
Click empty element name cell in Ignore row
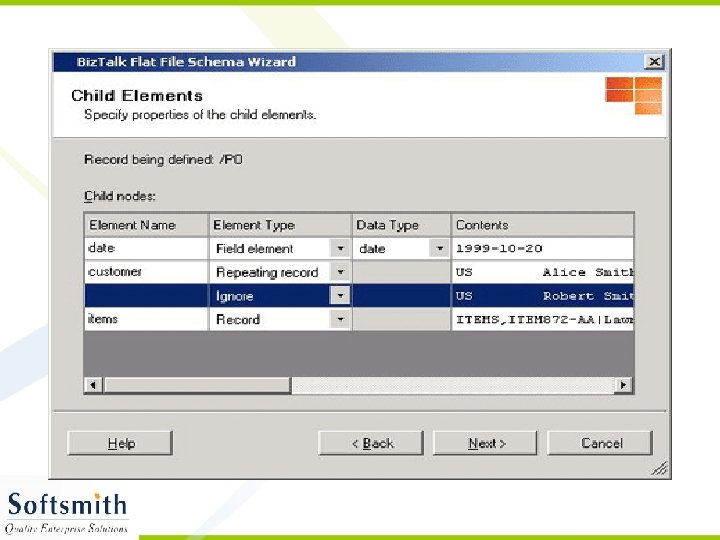[x=146, y=296]
